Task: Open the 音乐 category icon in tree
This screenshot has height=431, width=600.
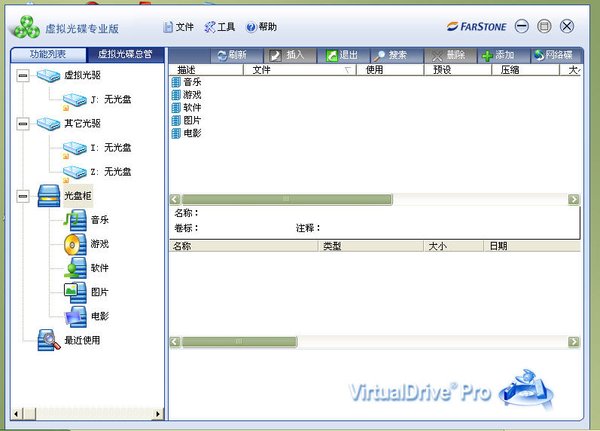Action: point(75,220)
